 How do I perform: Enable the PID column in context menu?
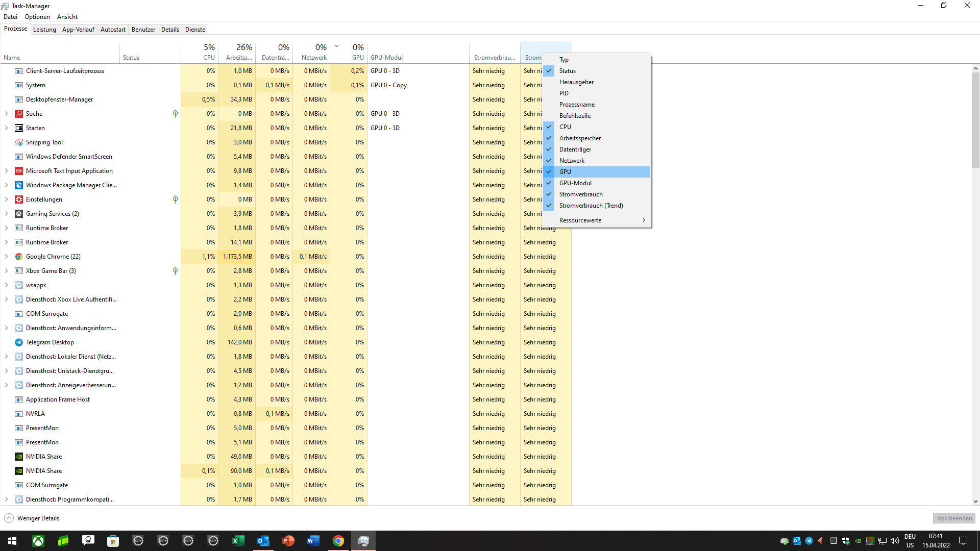click(563, 93)
